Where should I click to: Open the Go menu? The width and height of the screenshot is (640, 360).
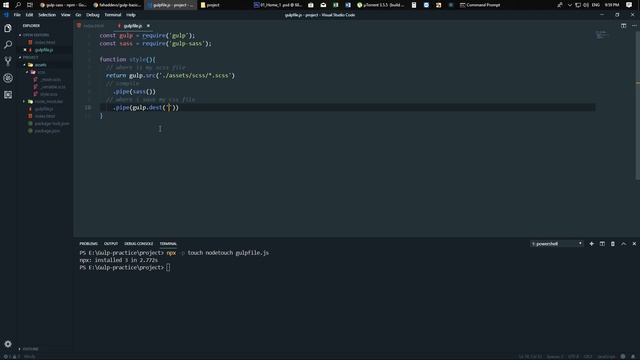pyautogui.click(x=78, y=15)
